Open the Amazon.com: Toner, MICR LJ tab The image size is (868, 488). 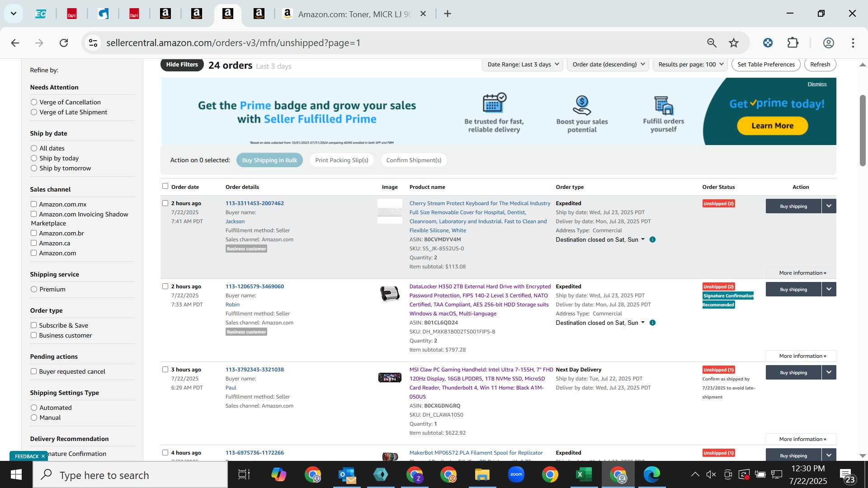[x=354, y=14]
